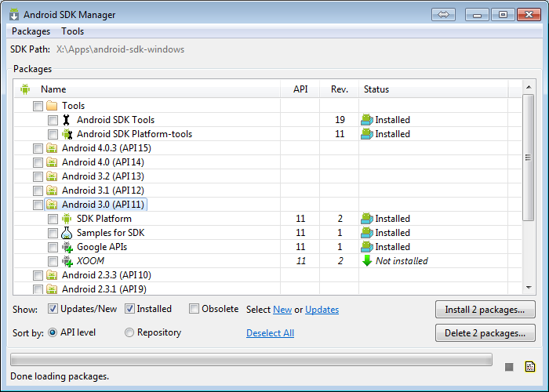Check the Android SDK Tools checkbox
The image size is (549, 392).
click(x=53, y=120)
